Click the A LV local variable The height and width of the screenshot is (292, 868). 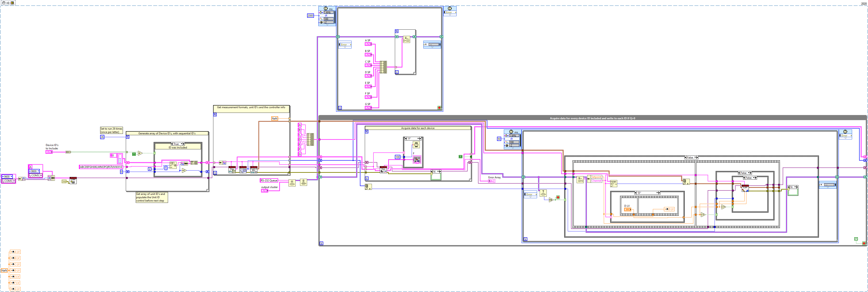click(x=15, y=252)
